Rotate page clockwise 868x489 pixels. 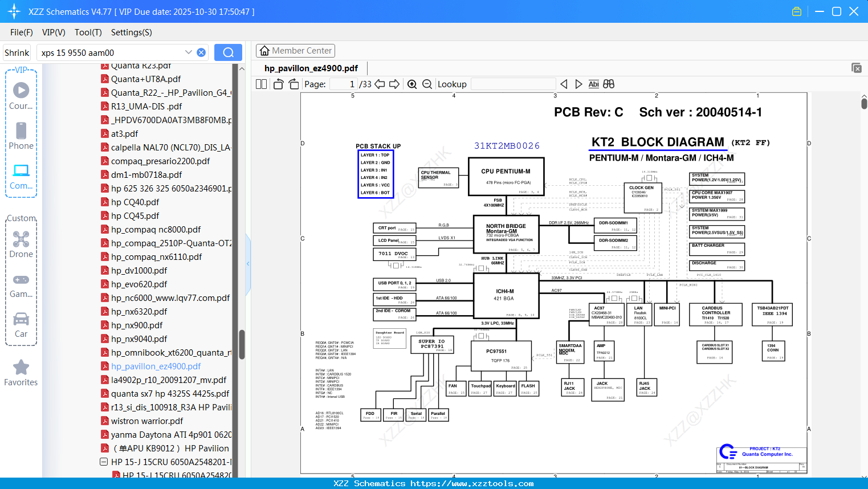(x=294, y=84)
